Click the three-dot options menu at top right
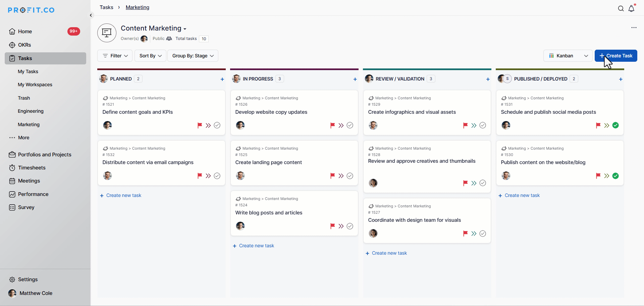Viewport: 644px width, 306px height. point(634,28)
